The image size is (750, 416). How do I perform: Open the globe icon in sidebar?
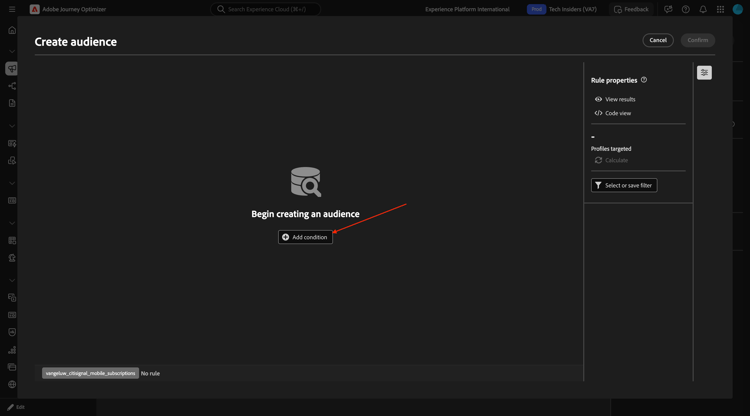12,384
